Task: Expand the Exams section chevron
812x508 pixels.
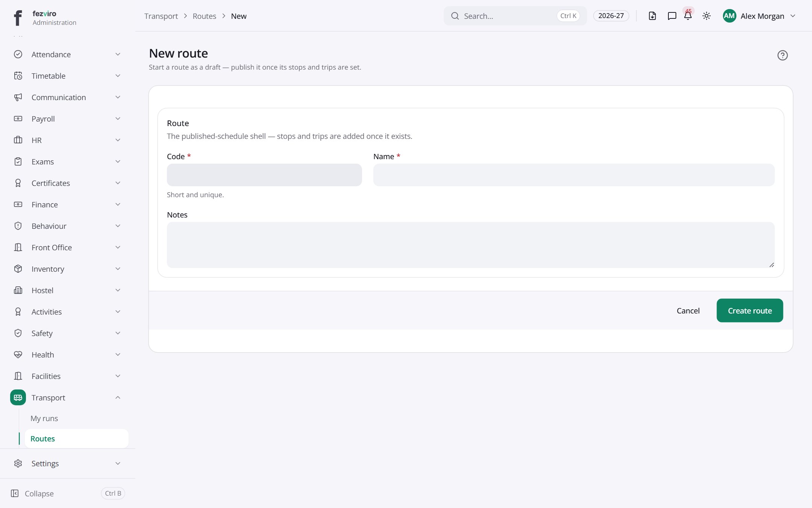Action: 118,161
